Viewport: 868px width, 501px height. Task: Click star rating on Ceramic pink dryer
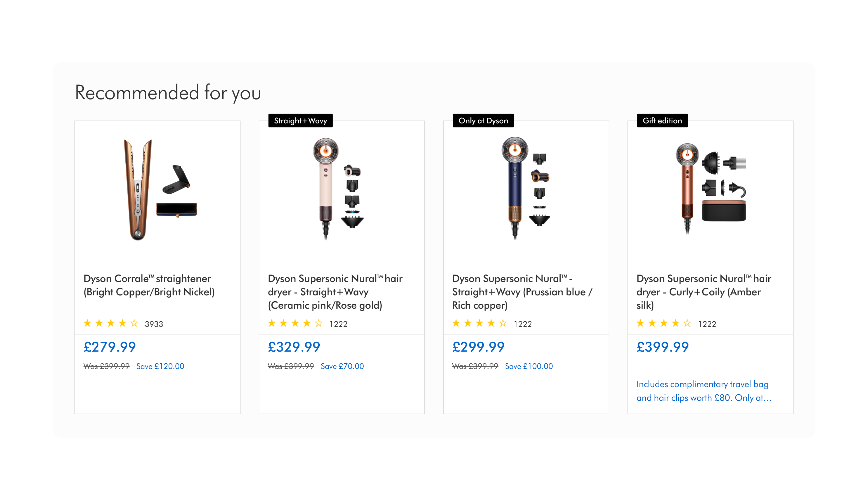click(x=295, y=324)
